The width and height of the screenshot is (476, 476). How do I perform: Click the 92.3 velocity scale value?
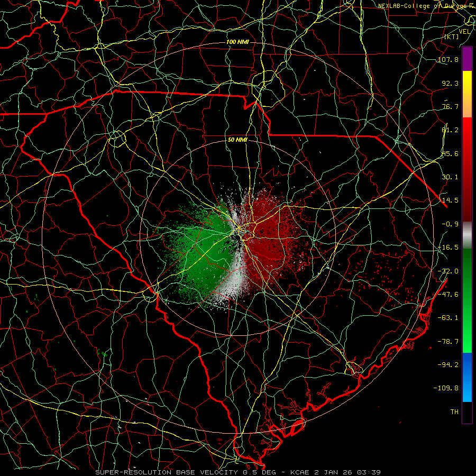click(450, 83)
